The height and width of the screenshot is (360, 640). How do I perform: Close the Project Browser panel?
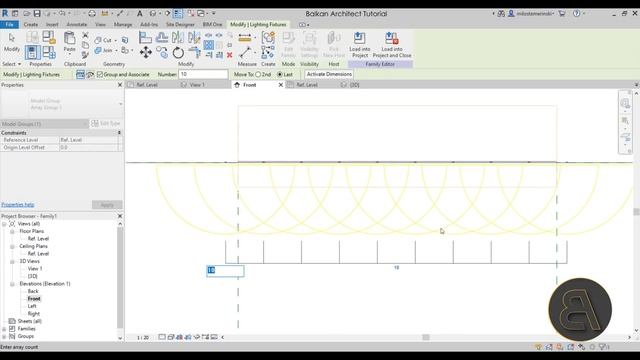(x=120, y=216)
